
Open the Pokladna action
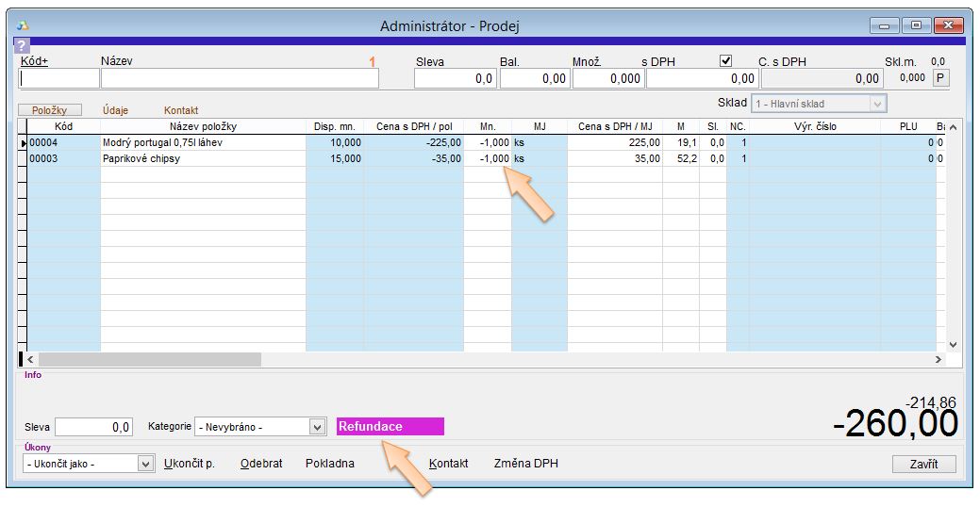coord(330,464)
